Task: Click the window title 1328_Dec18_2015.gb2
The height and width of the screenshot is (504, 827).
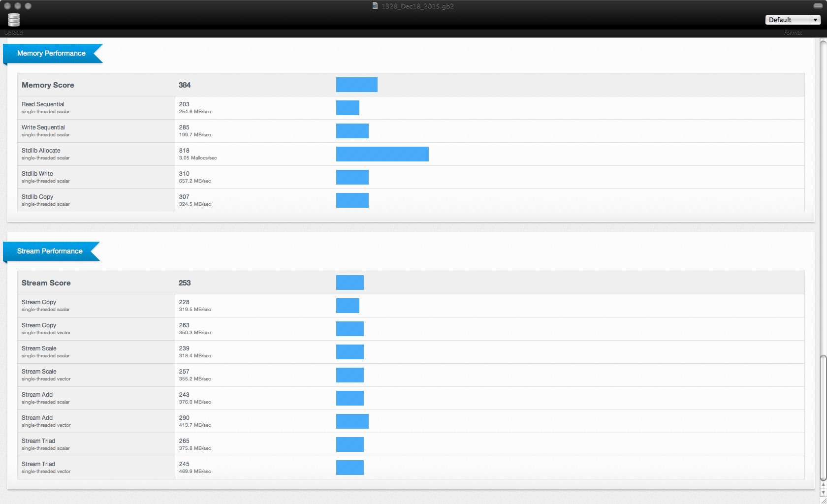Action: 417,6
